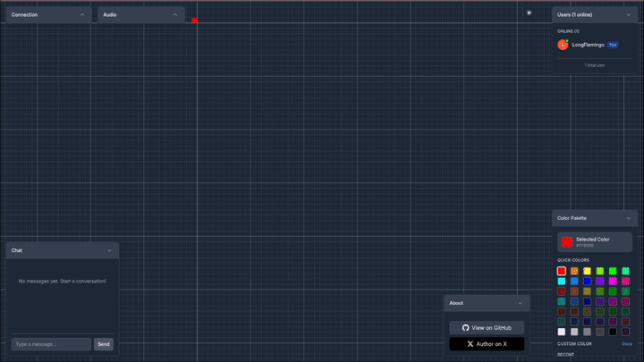Collapse the Connection panel chevron

point(82,15)
